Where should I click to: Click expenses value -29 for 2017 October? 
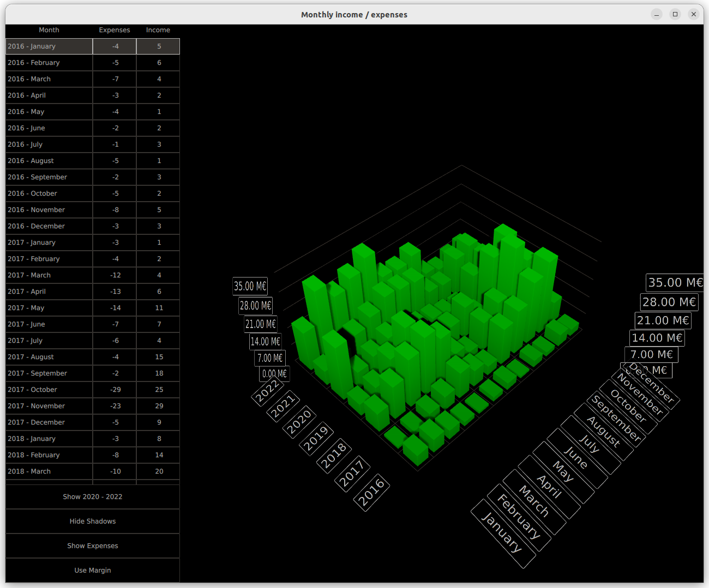pyautogui.click(x=115, y=390)
